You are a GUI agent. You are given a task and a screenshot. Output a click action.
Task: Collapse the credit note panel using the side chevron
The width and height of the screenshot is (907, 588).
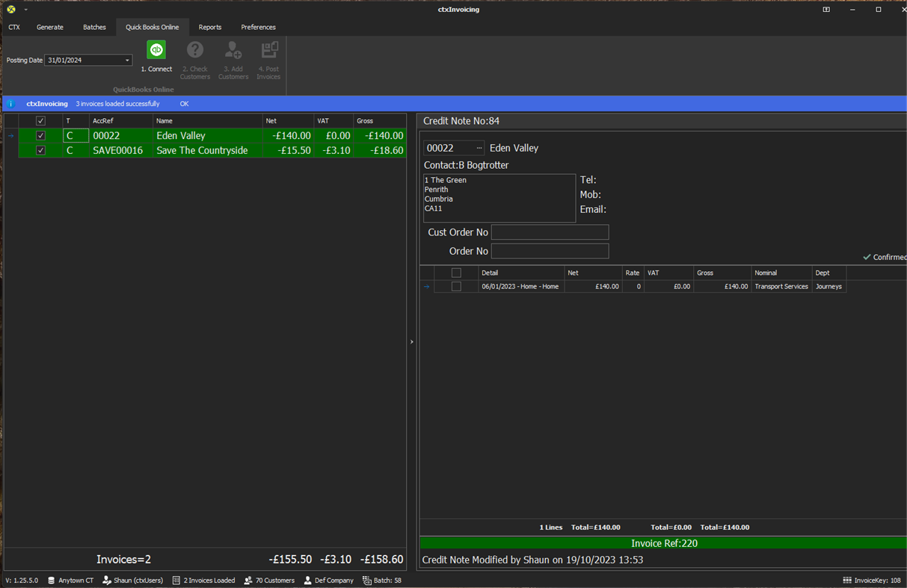[411, 341]
